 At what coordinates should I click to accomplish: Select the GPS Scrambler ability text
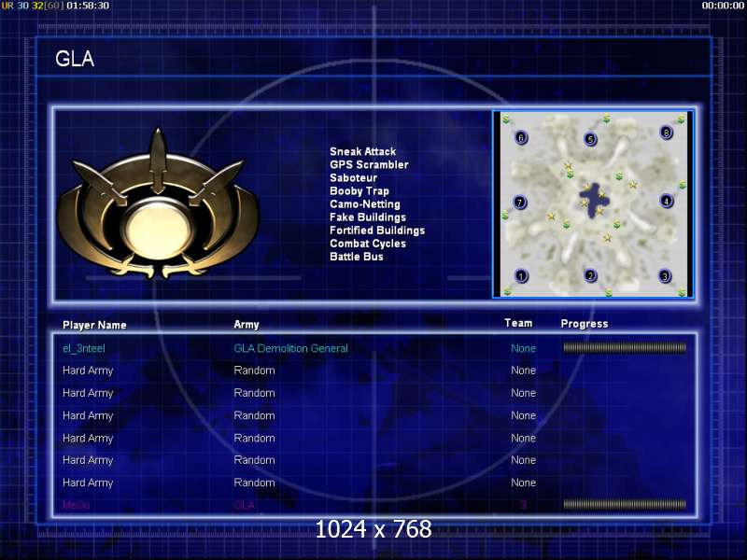369,165
